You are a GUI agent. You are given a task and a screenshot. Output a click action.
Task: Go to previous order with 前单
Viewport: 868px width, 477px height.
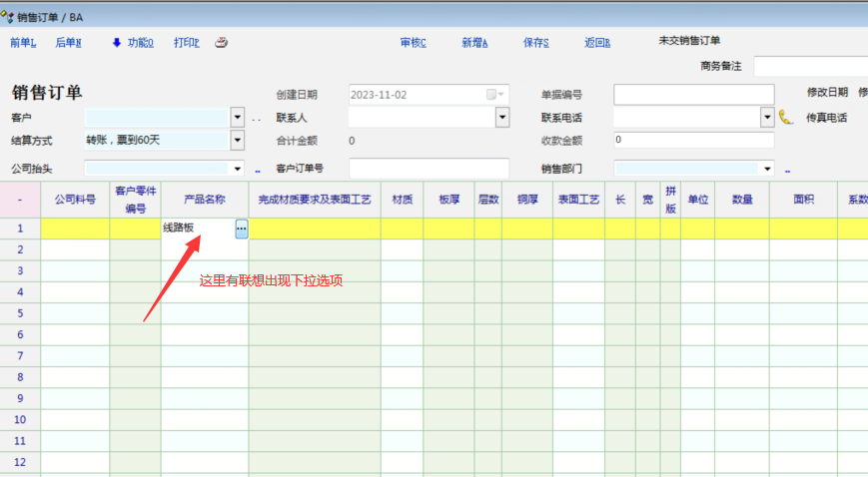tap(23, 43)
